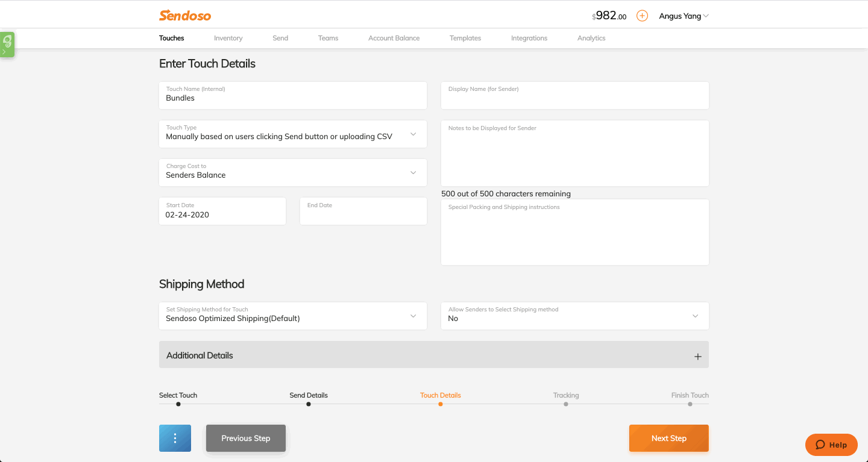Click the Special Packing and Shipping instructions box
Screen dimensions: 868x462
tap(574, 235)
